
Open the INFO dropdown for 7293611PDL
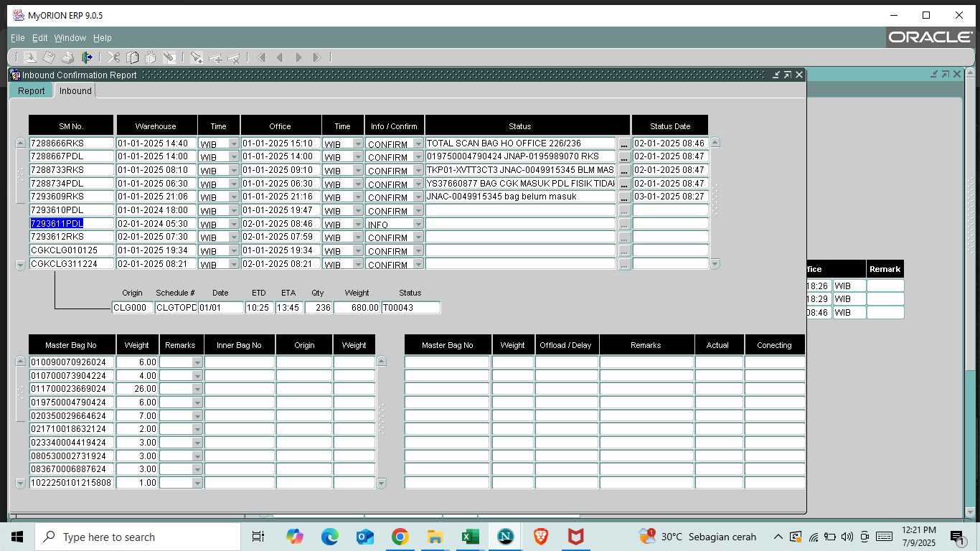tap(418, 224)
